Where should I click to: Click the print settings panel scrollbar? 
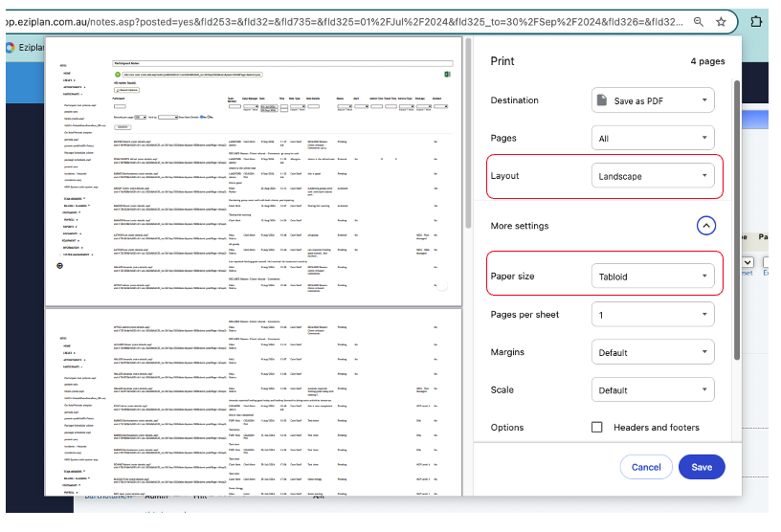(x=763, y=220)
